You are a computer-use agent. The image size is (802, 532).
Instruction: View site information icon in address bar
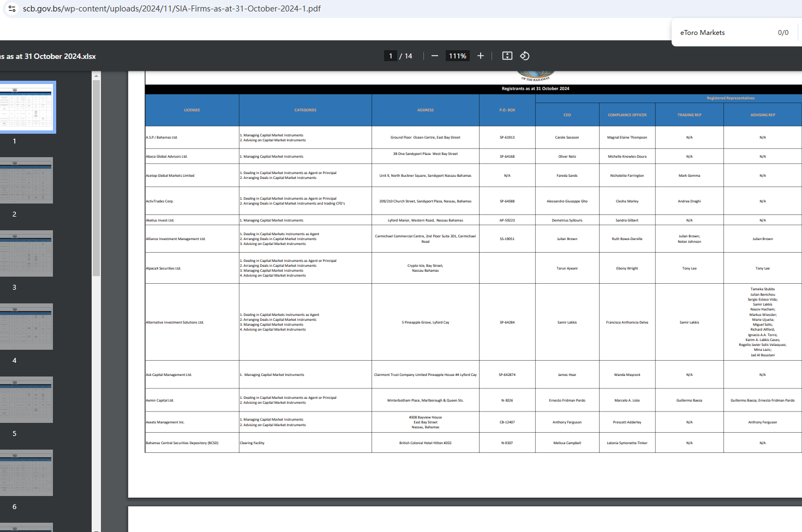tap(12, 9)
